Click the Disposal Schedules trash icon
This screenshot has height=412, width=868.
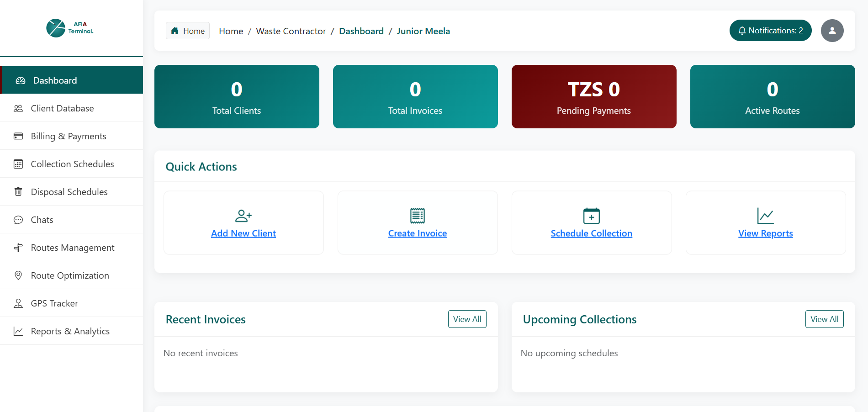[x=18, y=191]
